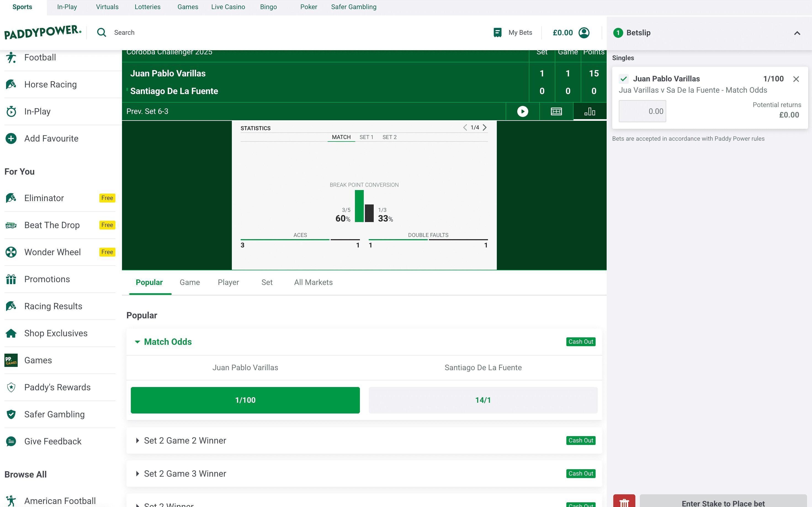
Task: Open the Poker top menu
Action: click(308, 7)
